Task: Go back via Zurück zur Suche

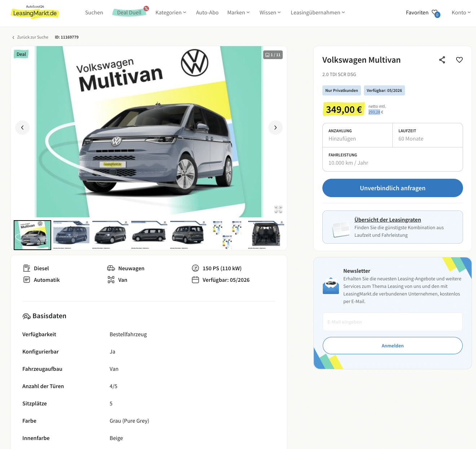Action: pos(32,37)
